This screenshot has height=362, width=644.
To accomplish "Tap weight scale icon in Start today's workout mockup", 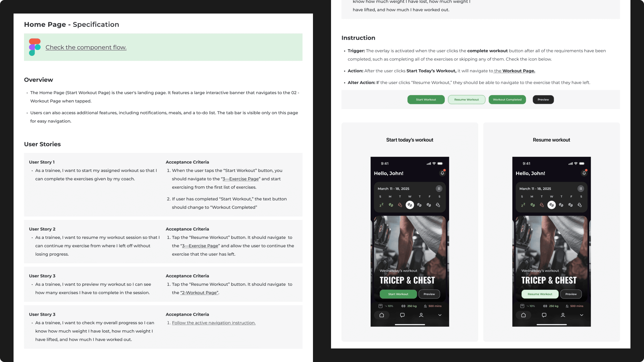I will 380,306.
